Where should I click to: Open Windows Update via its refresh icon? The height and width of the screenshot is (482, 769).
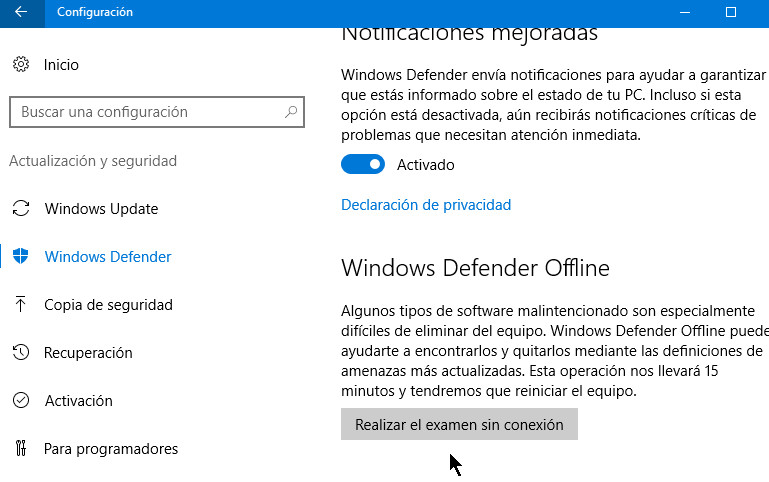[21, 208]
